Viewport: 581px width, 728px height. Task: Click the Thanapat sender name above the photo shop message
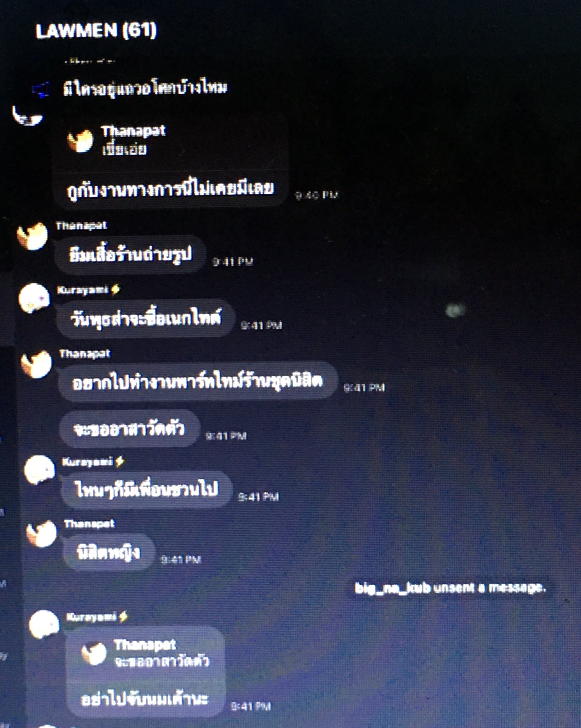pyautogui.click(x=81, y=225)
